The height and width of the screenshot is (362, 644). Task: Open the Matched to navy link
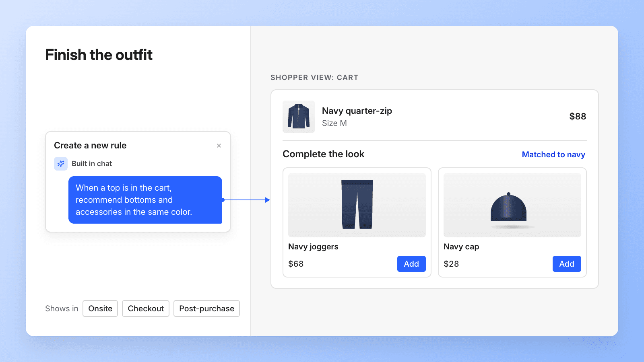tap(553, 154)
